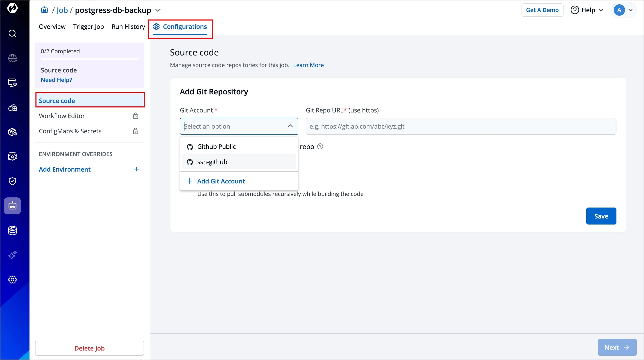644x360 pixels.
Task: Open the Jobs robot icon in sidebar
Action: click(x=12, y=206)
